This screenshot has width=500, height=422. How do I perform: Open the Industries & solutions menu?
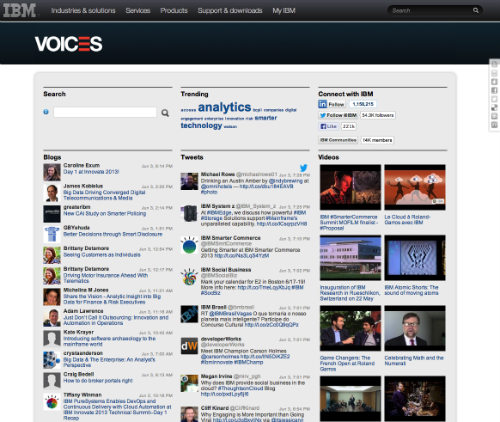[x=83, y=11]
